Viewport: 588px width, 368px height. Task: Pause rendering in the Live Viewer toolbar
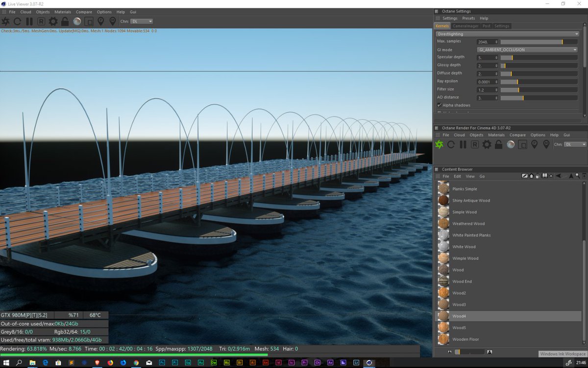click(x=29, y=21)
